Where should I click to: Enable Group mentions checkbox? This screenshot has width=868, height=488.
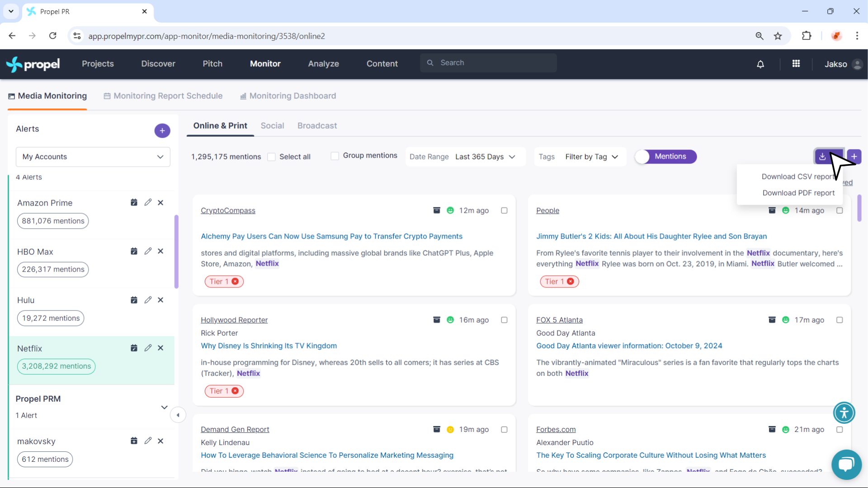click(x=335, y=156)
